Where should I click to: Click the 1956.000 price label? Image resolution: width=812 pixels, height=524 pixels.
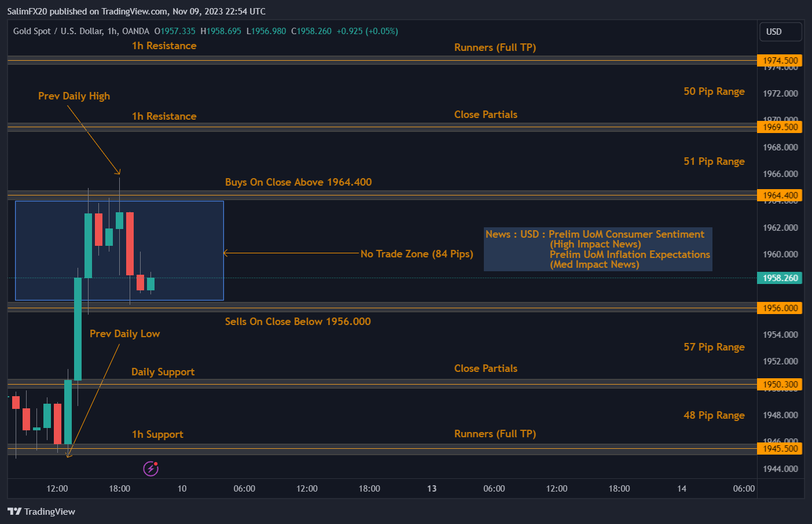point(780,308)
